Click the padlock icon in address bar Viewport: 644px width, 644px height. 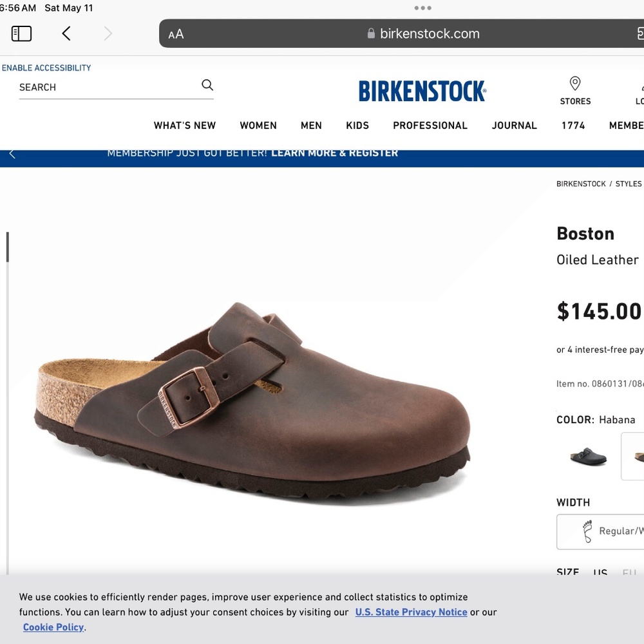(x=371, y=33)
